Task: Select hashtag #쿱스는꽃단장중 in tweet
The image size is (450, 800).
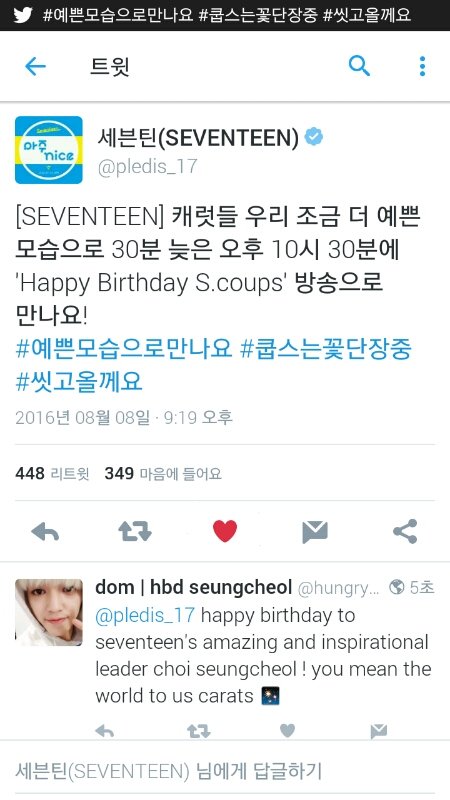Action: 326,350
